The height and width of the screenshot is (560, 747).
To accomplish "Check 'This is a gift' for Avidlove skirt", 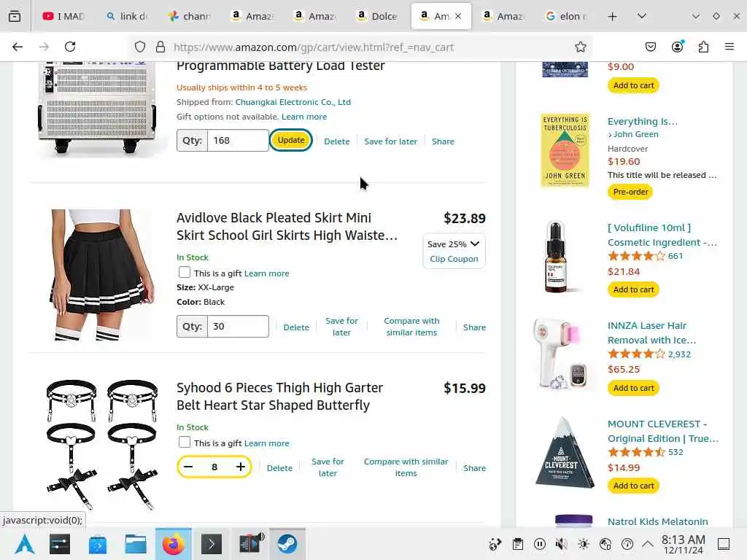I will point(185,273).
